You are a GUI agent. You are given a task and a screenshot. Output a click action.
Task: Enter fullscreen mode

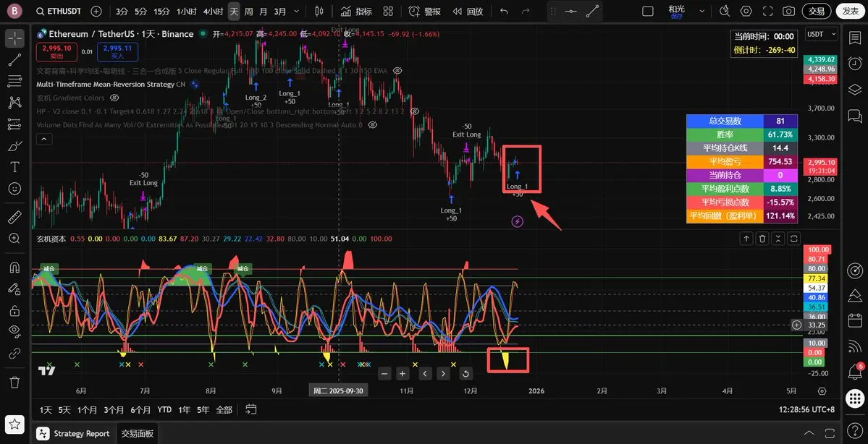(x=767, y=11)
